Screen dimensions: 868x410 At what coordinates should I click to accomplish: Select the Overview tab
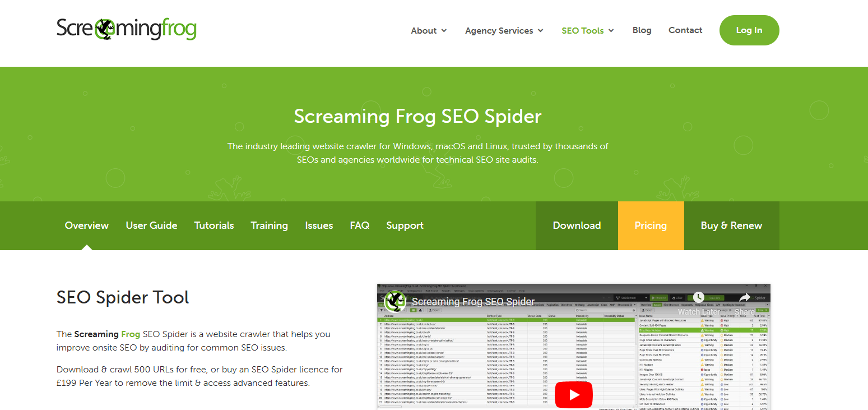pyautogui.click(x=87, y=225)
